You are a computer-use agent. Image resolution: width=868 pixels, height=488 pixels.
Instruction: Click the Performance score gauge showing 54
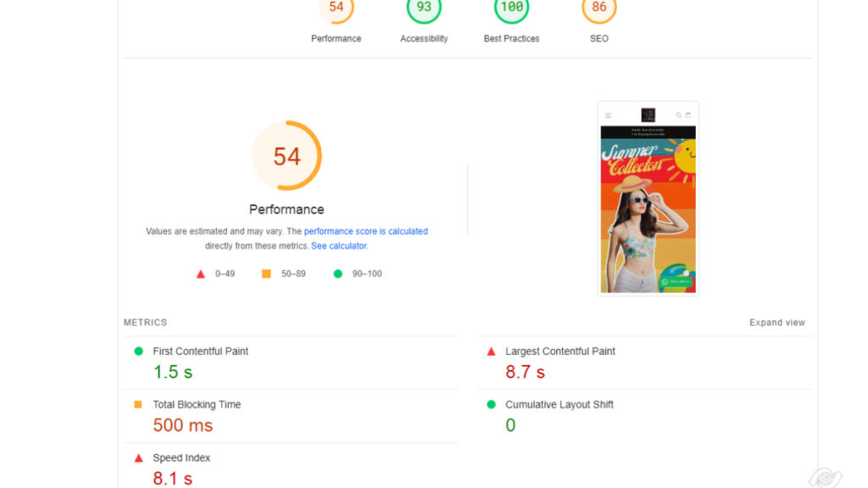(337, 8)
